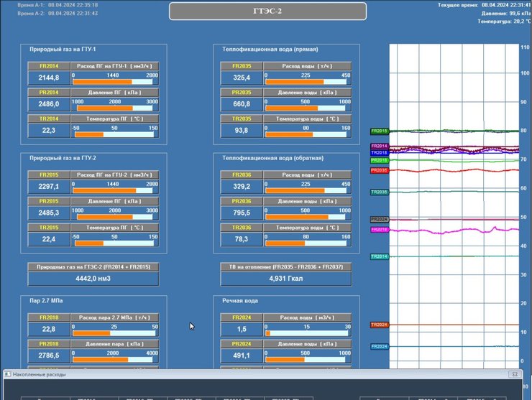The width and height of the screenshot is (532, 400).
Task: Click the orange TR2024 trend legend label
Action: pyautogui.click(x=379, y=325)
